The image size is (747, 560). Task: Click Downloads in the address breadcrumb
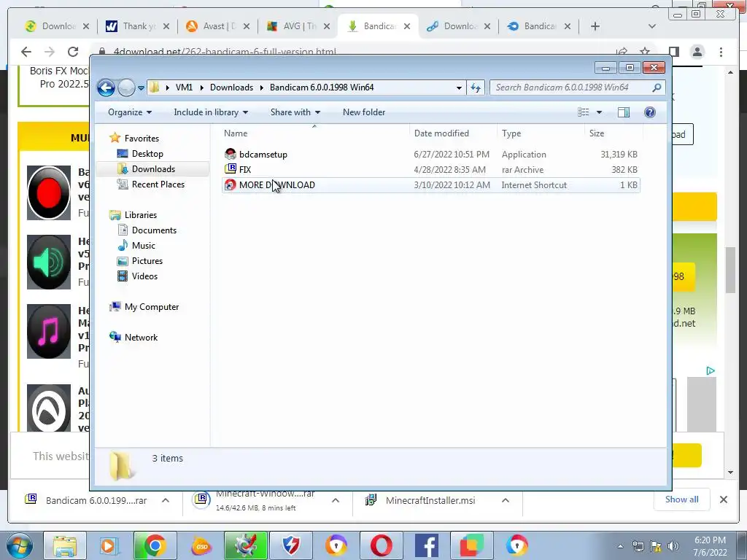(x=231, y=87)
